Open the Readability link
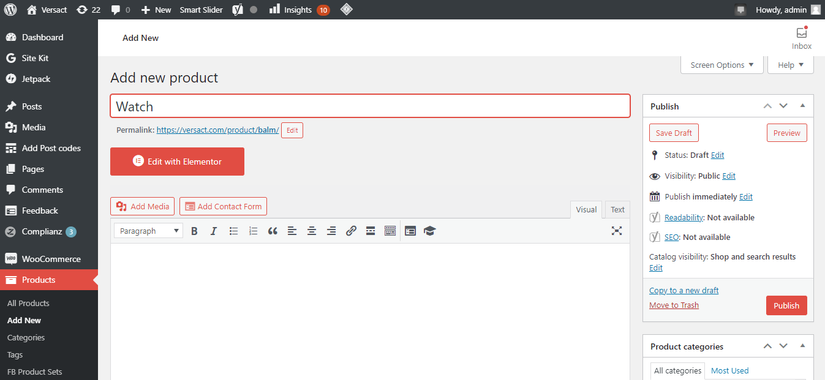Viewport: 825px width, 380px height. 684,217
